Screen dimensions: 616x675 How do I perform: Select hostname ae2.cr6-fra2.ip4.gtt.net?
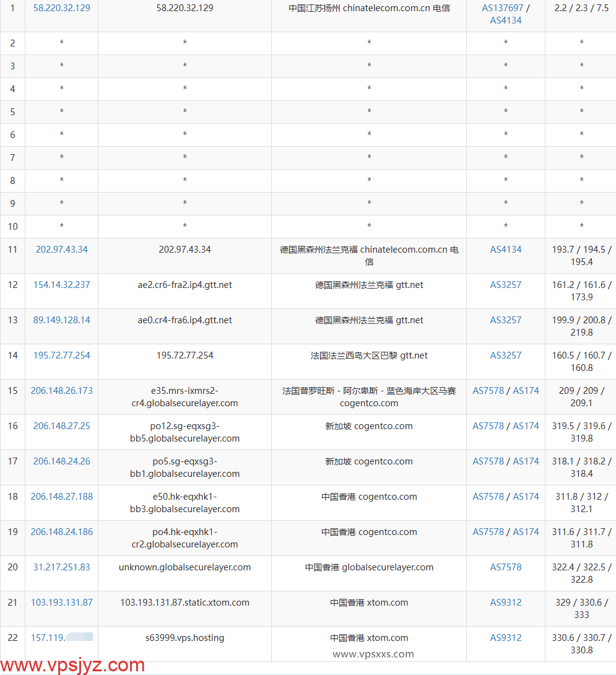pos(184,285)
